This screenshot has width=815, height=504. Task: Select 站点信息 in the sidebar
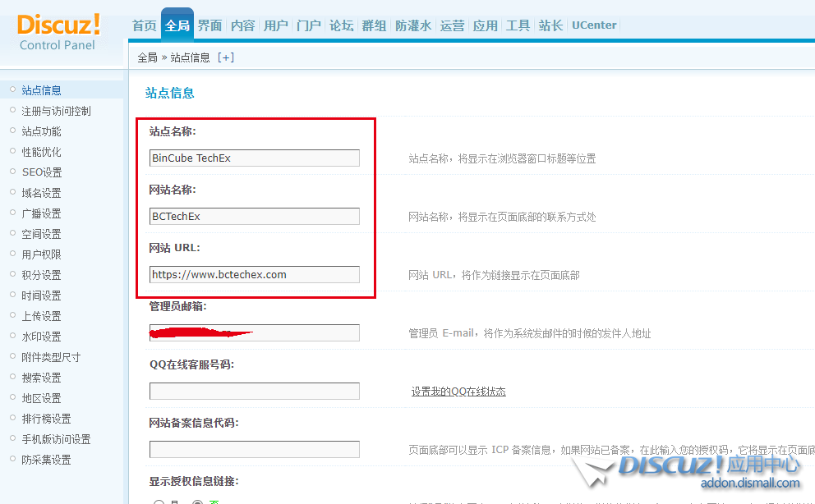point(42,90)
